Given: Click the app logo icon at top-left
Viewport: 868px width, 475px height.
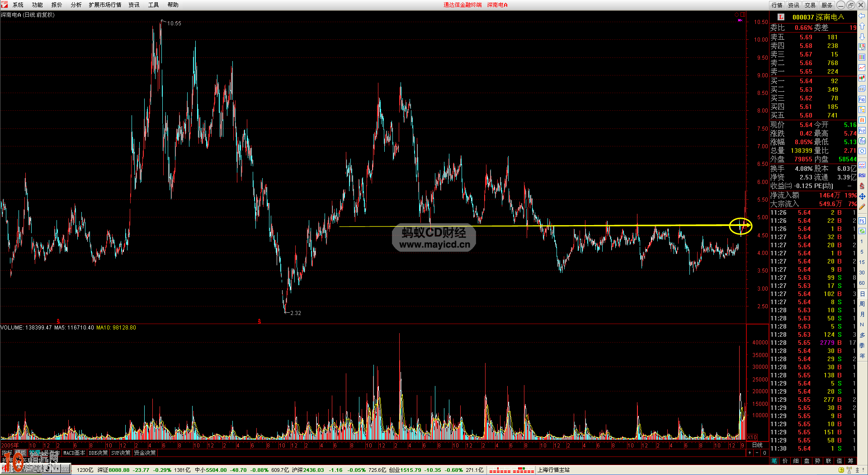Looking at the screenshot, I should [x=4, y=5].
